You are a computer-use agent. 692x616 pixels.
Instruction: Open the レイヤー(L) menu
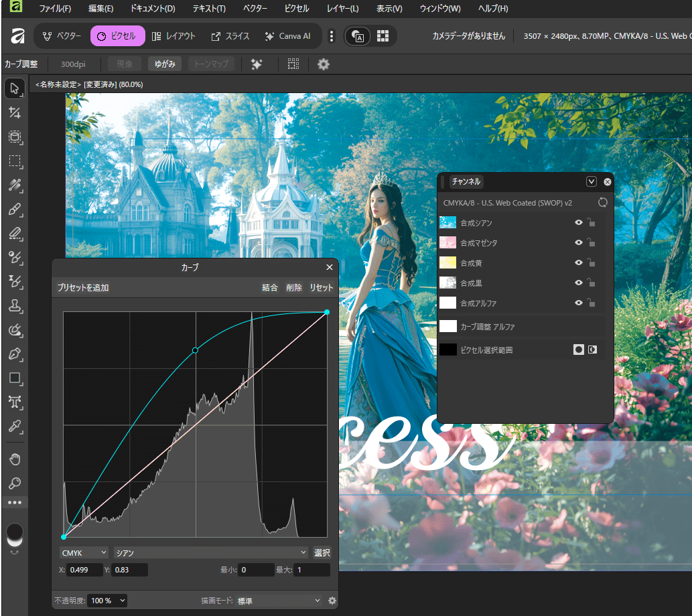point(342,9)
